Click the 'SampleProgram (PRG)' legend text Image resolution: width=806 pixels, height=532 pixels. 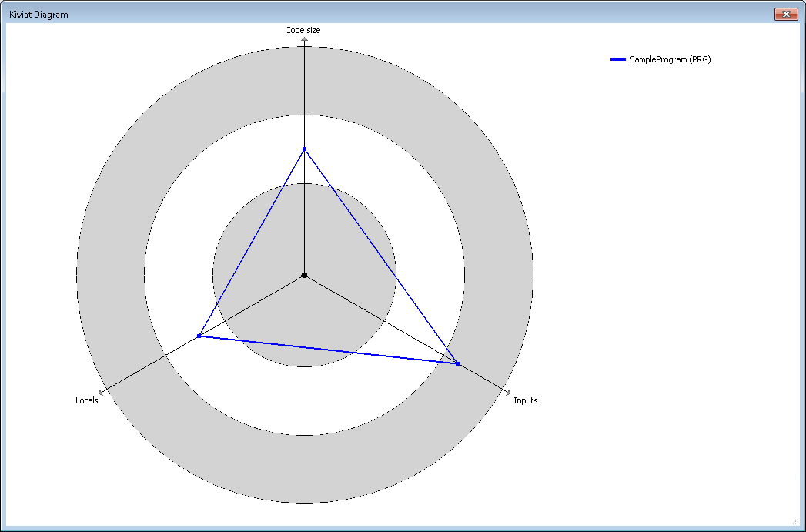point(671,59)
